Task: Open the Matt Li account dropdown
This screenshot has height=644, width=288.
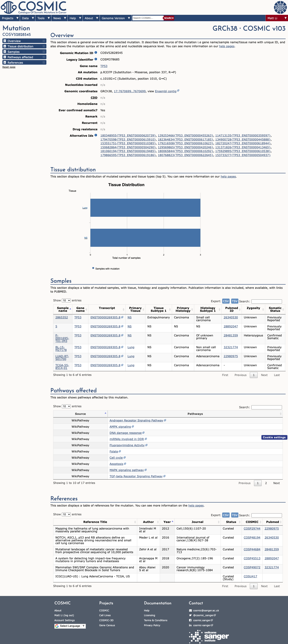Action: pos(277,18)
